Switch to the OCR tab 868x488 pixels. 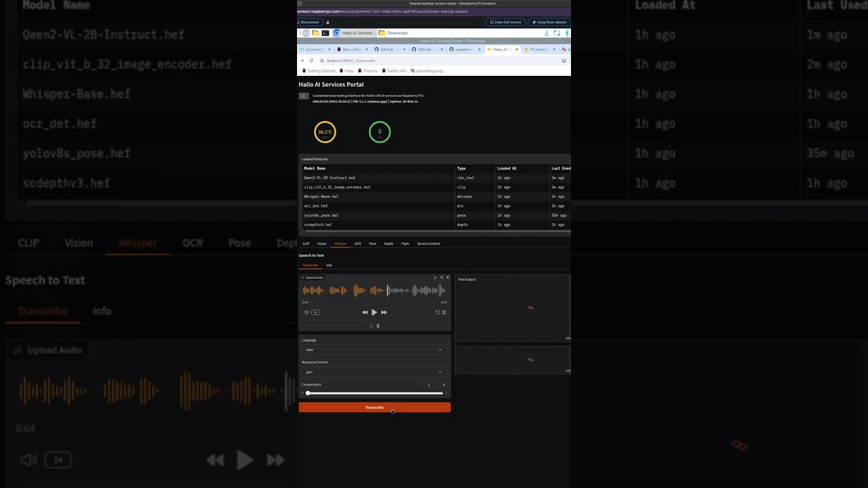(358, 243)
